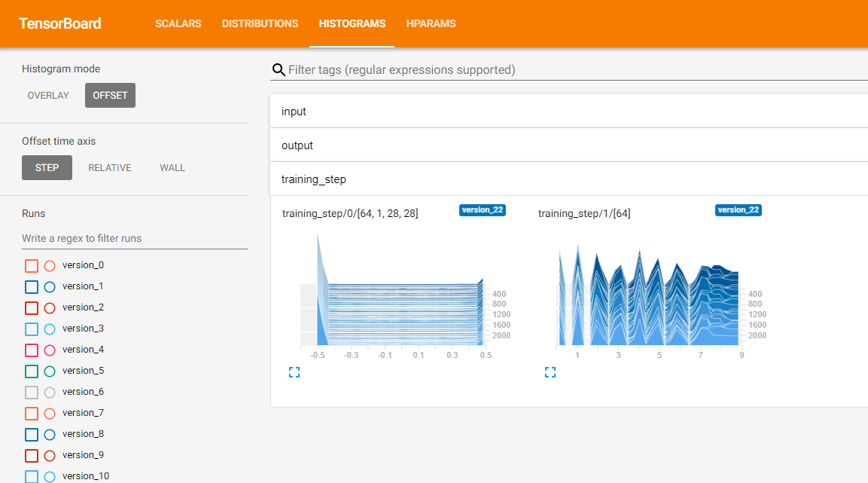The height and width of the screenshot is (483, 868).
Task: Click the TensorBoard logo title
Action: [59, 23]
